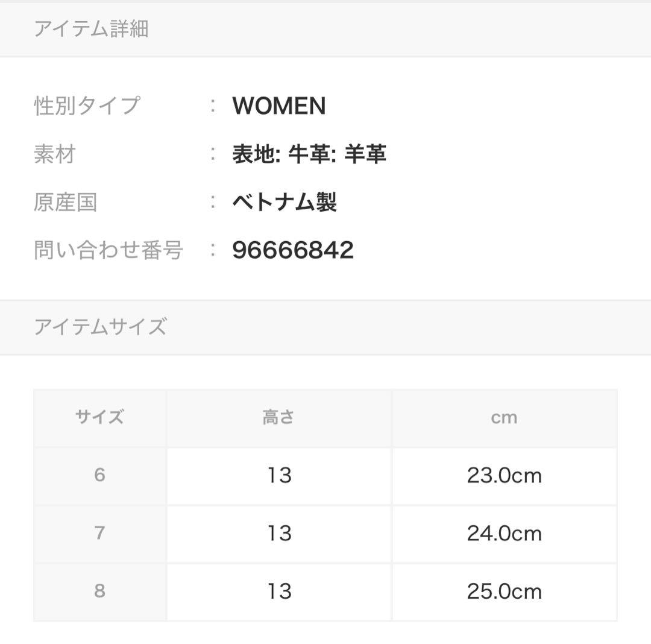Image resolution: width=651 pixels, height=644 pixels.
Task: Click the 25.0cm table cell
Action: [504, 592]
